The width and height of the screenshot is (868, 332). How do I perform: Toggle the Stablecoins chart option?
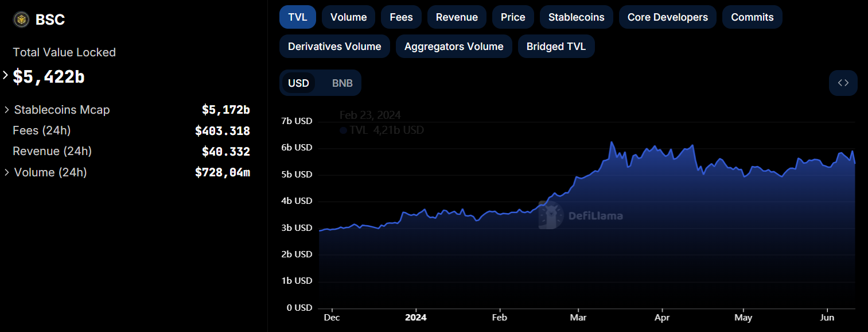pos(576,17)
